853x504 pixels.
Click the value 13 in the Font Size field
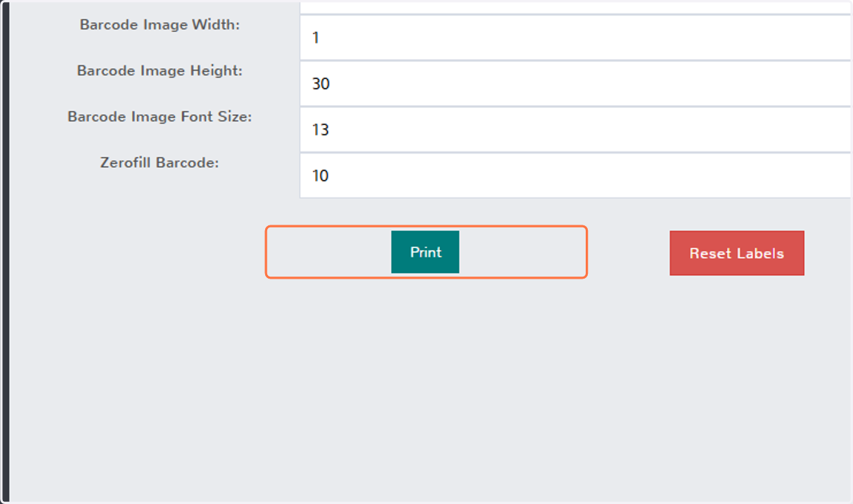point(321,130)
